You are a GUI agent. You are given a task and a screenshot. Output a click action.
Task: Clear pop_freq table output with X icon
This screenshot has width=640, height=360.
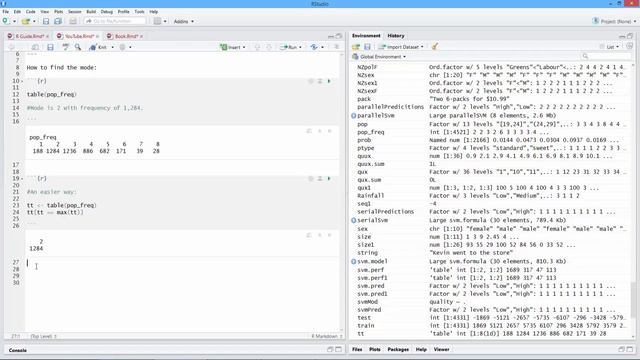coord(330,131)
